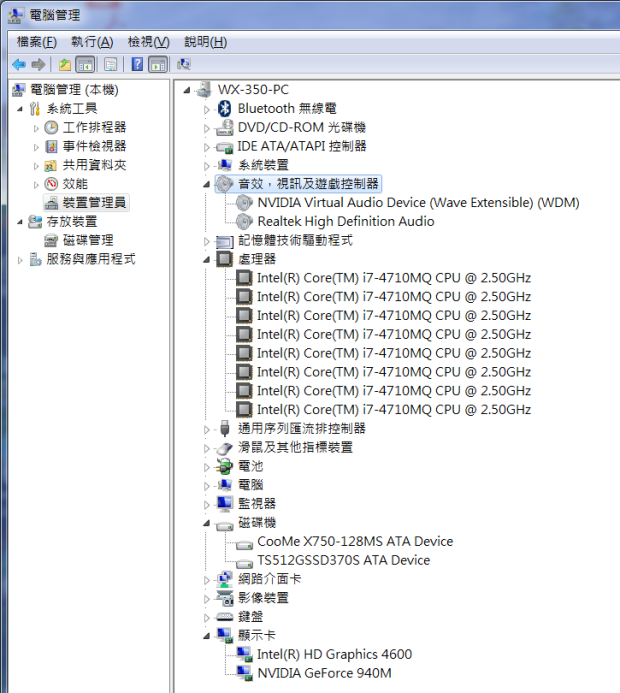Click the 影像裝置 imaging device icon
The width and height of the screenshot is (620, 693).
tap(224, 598)
